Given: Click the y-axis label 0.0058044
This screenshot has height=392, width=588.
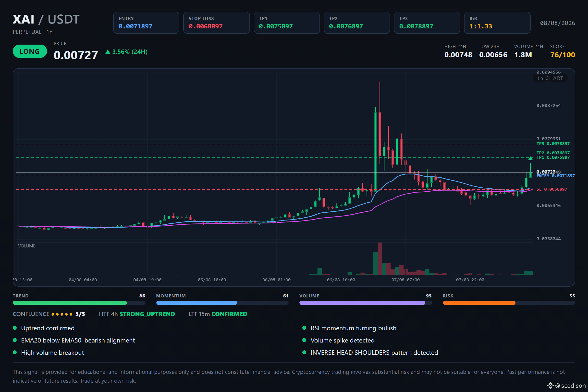Looking at the screenshot, I should pos(549,239).
